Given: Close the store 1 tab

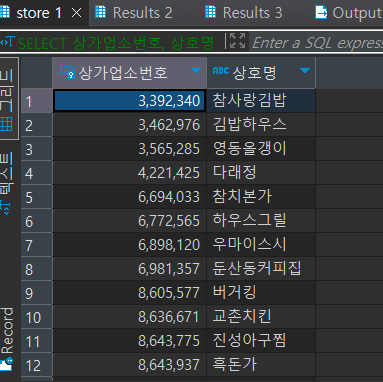Looking at the screenshot, I should [77, 13].
